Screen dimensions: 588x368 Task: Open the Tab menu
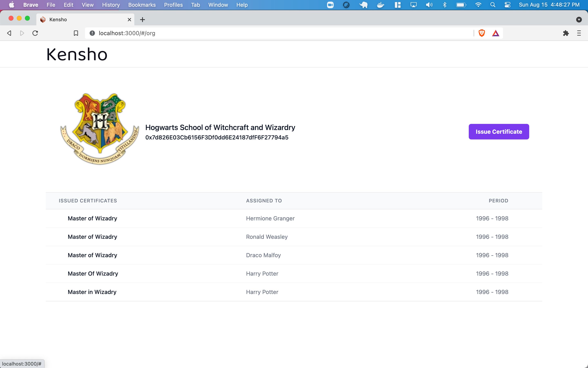195,5
